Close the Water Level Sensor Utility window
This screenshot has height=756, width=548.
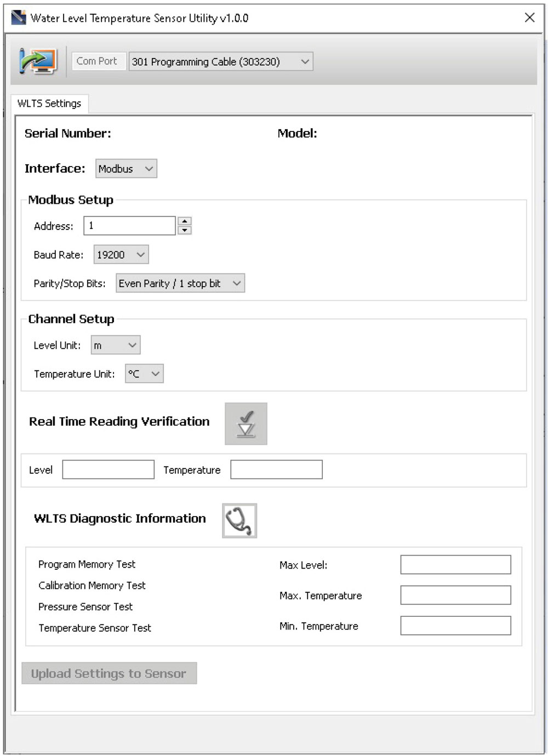point(529,18)
